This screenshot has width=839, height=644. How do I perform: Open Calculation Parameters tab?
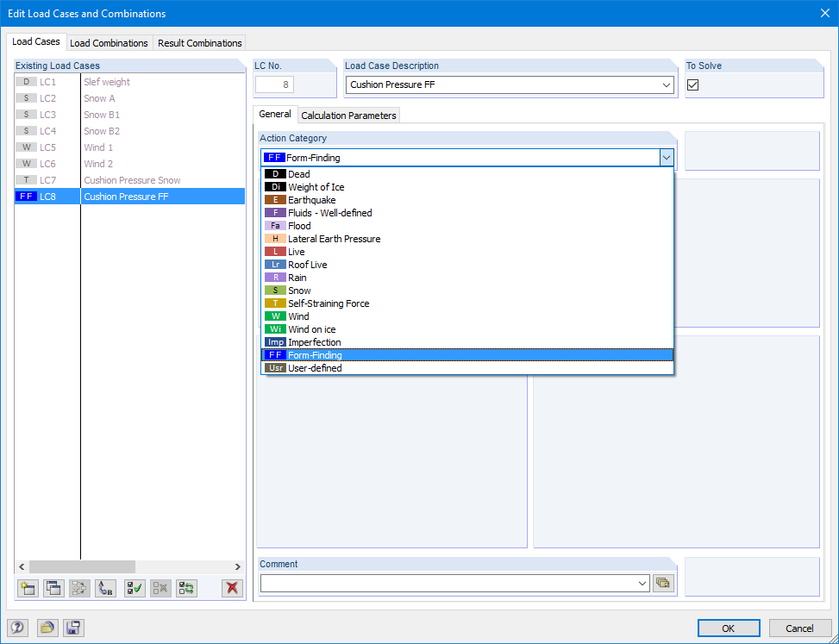pyautogui.click(x=348, y=116)
